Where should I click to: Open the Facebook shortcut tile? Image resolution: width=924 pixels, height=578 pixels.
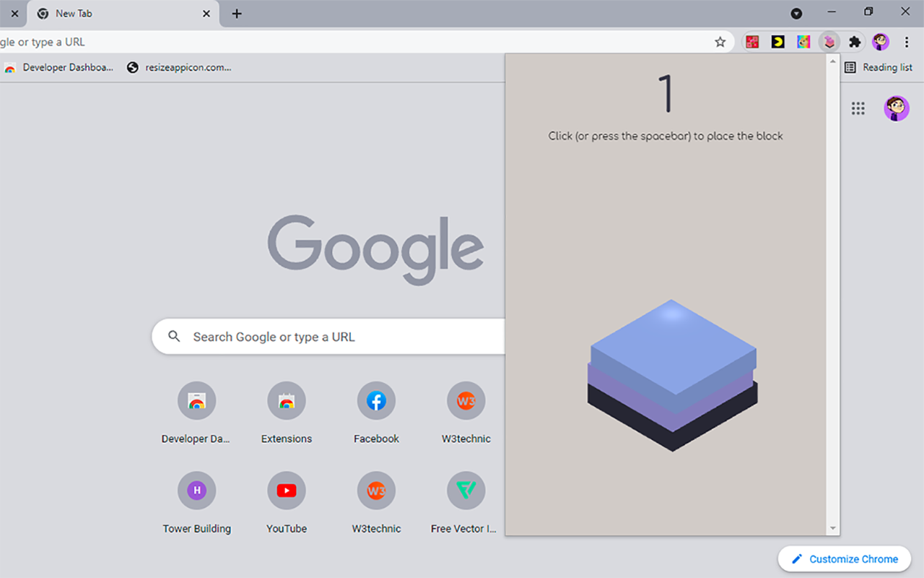click(x=376, y=413)
